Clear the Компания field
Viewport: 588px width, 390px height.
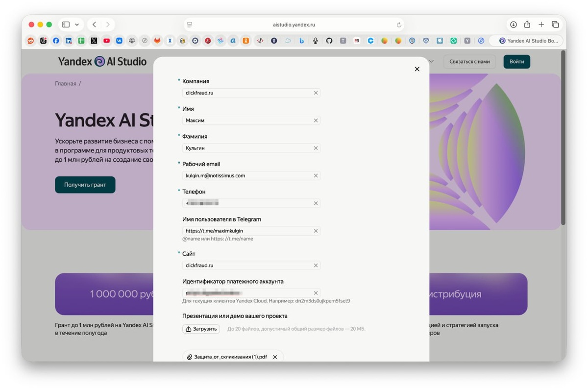(316, 93)
